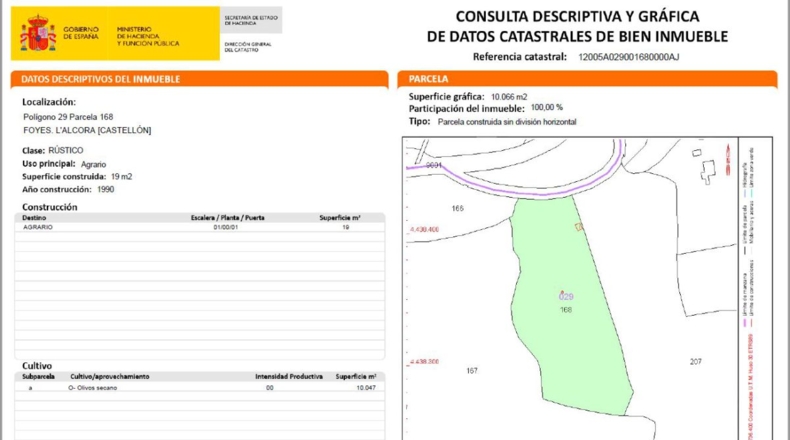Image resolution: width=790 pixels, height=440 pixels.
Task: Click the 'Cultivo' section heading
Action: (x=37, y=365)
